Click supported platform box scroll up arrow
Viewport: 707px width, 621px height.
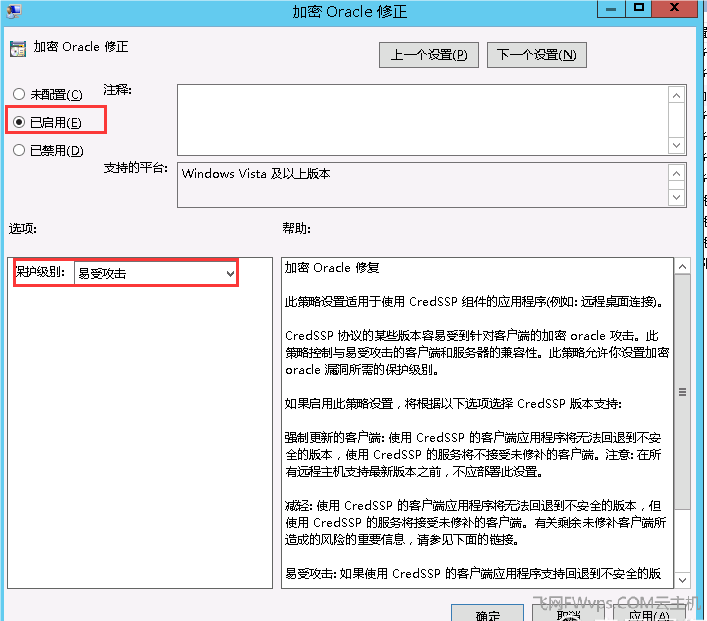(676, 174)
